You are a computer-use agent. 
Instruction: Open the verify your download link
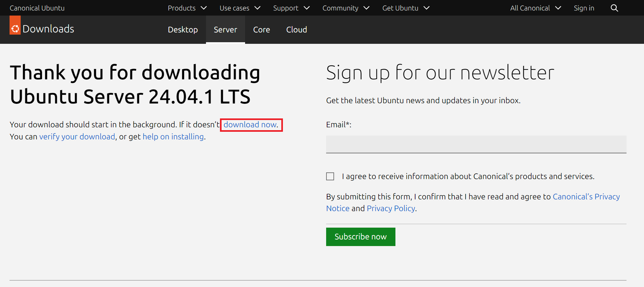77,137
